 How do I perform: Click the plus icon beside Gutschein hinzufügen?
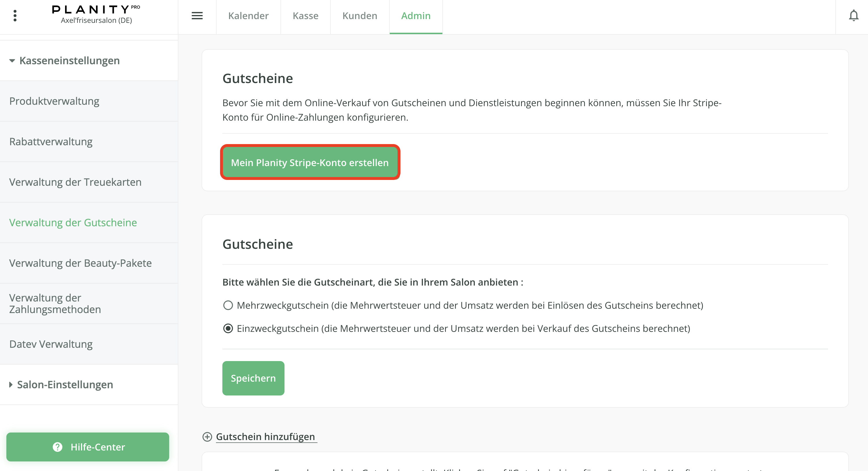tap(207, 437)
